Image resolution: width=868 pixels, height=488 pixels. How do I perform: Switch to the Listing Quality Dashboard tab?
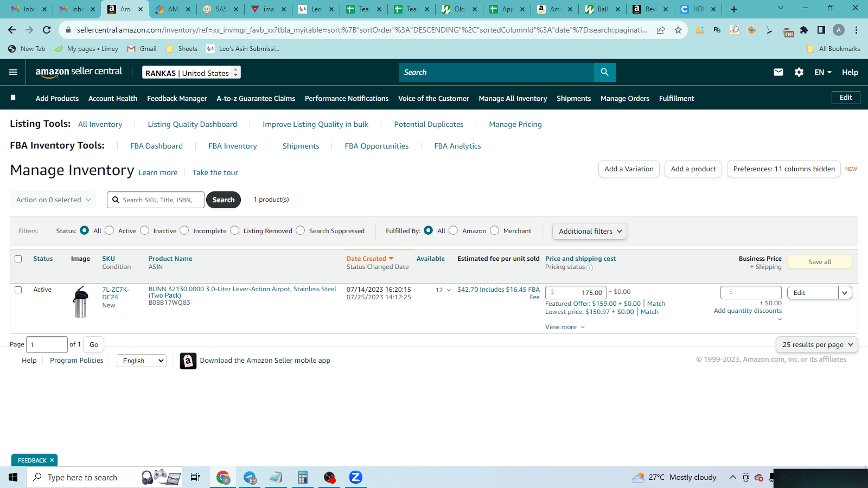pos(192,124)
